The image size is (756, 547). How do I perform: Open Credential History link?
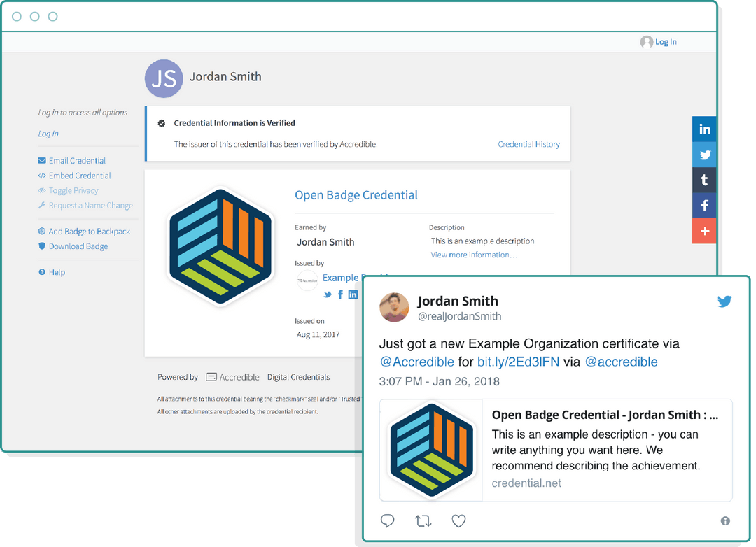tap(529, 145)
